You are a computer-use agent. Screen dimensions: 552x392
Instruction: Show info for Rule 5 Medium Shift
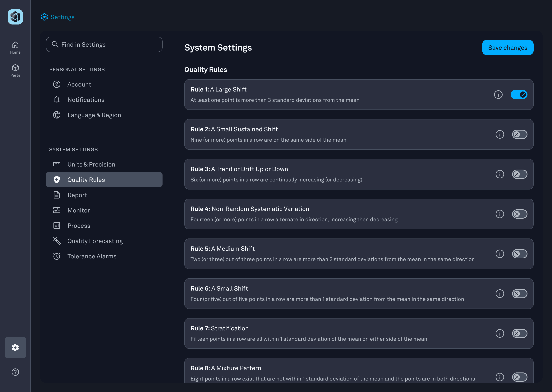[499, 254]
